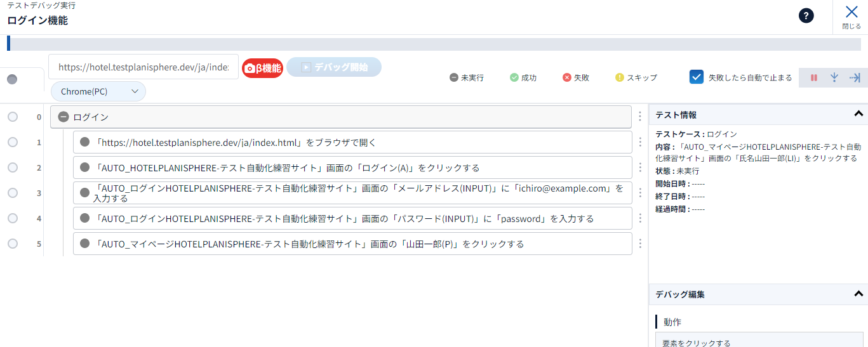Click the progress bar at top

coord(434,44)
